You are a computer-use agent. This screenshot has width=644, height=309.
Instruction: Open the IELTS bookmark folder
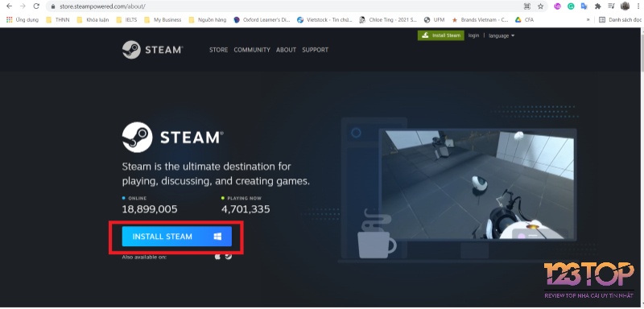pos(127,19)
